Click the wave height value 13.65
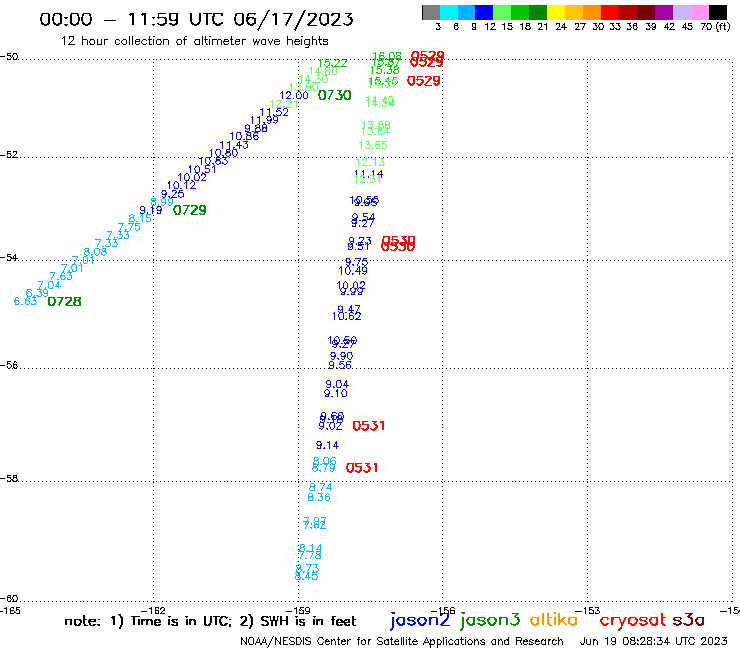 pyautogui.click(x=373, y=145)
